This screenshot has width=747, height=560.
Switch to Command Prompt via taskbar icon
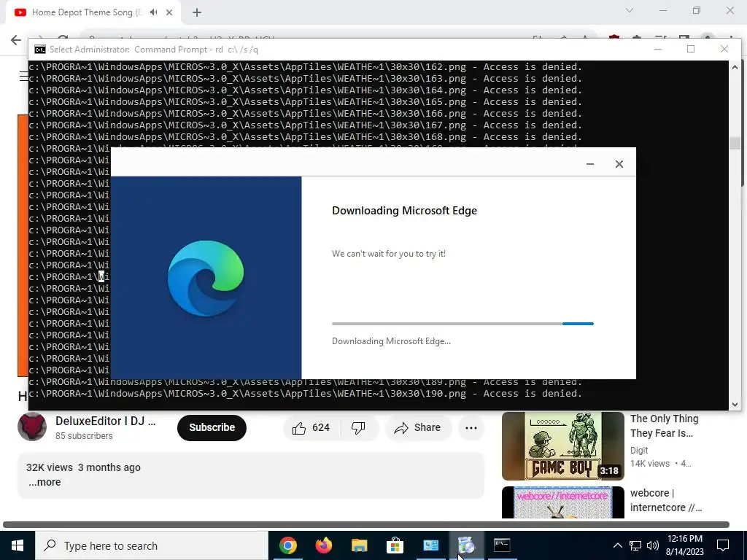[502, 545]
